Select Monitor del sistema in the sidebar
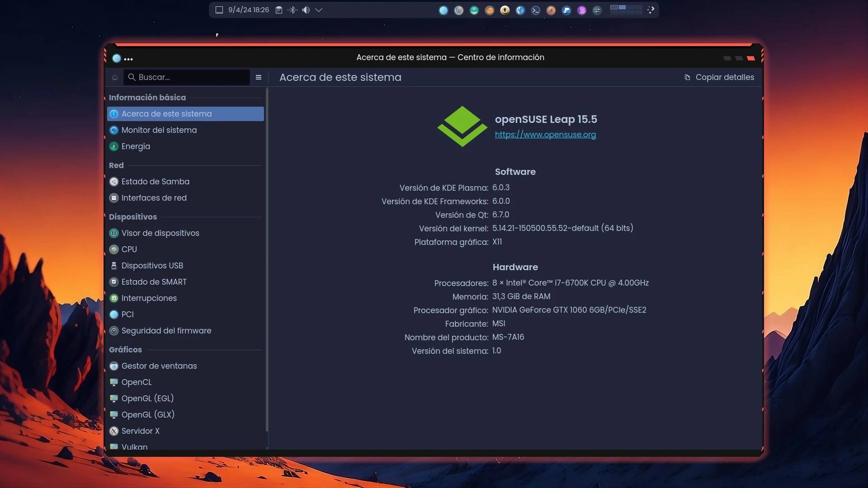 [159, 130]
